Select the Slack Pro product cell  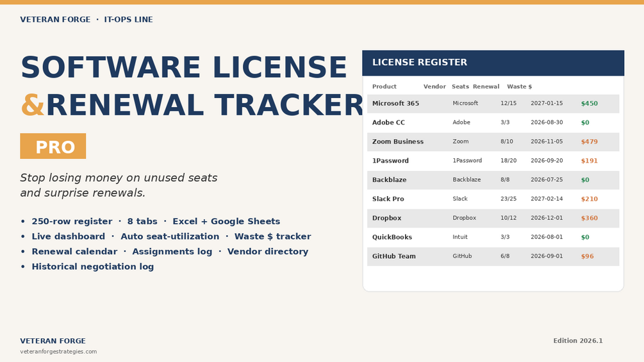tap(388, 199)
